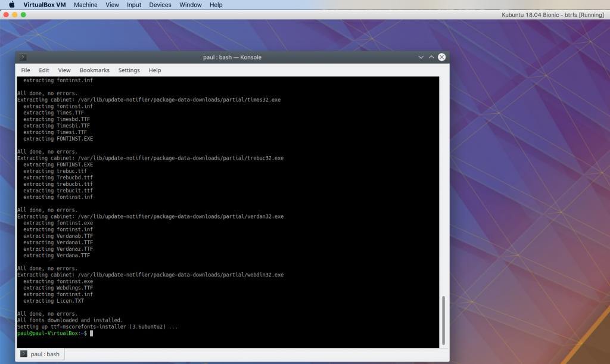Select the 'paul : bash' terminal tab
This screenshot has height=364, width=610.
click(x=41, y=354)
